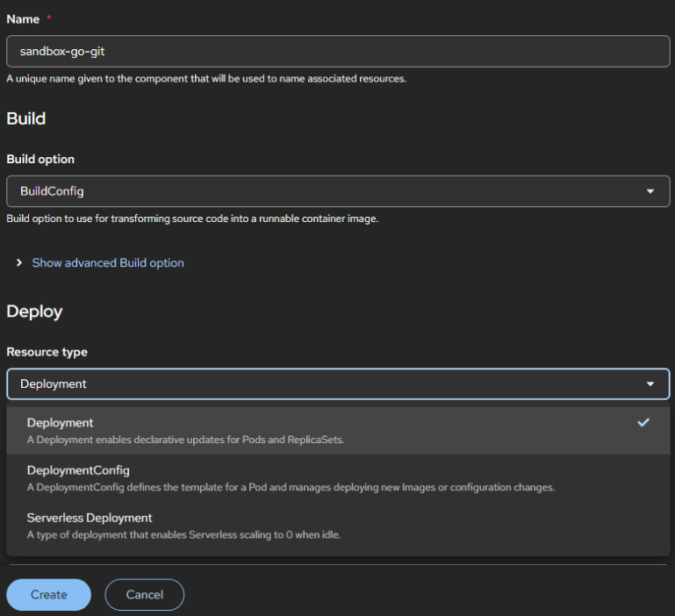
Task: Choose the Deployment option in the list
Action: (x=60, y=423)
